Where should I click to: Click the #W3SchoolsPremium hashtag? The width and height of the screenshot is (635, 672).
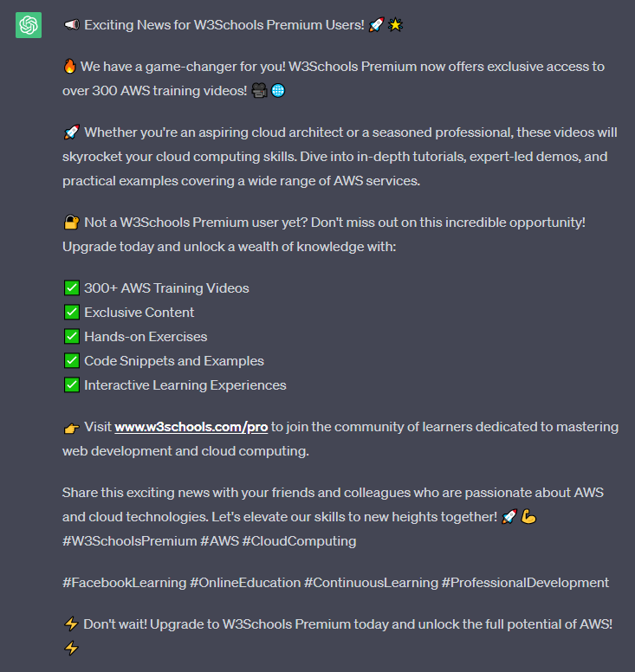tap(121, 541)
